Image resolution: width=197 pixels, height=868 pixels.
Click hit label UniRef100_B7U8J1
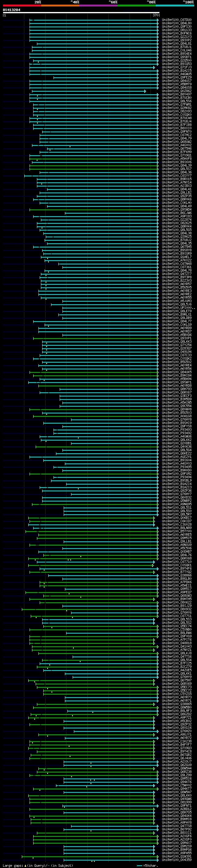click(176, 47)
